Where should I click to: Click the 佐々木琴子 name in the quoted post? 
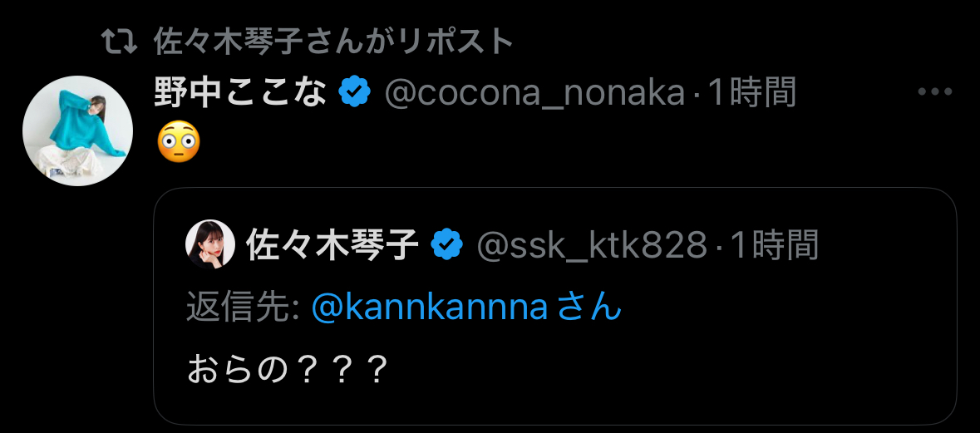coord(332,244)
